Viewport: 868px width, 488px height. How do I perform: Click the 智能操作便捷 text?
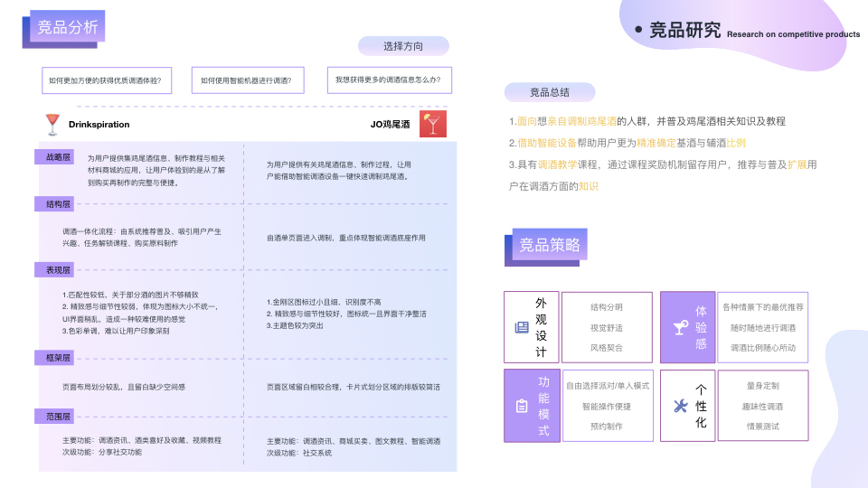606,406
